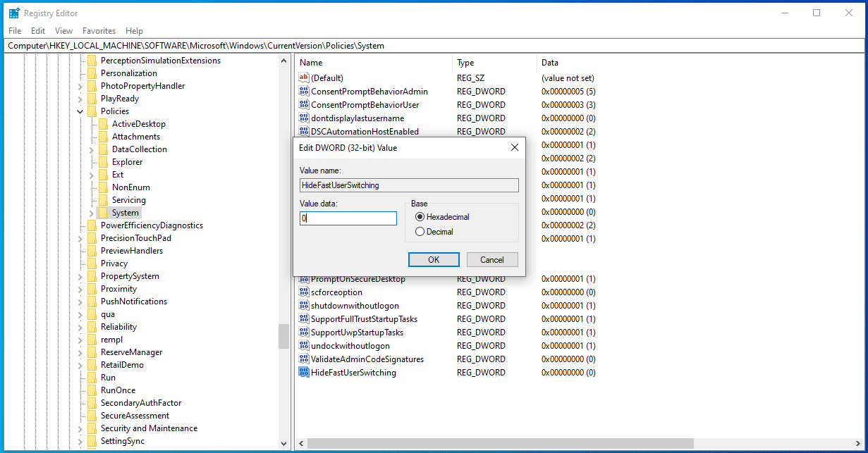Image resolution: width=868 pixels, height=453 pixels.
Task: Open the Edit menu
Action: click(38, 31)
